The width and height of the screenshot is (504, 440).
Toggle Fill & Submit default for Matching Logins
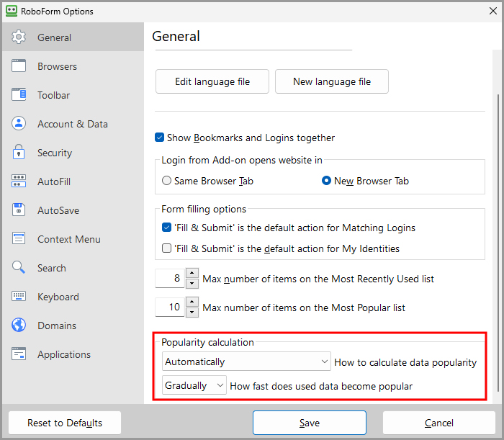(x=166, y=228)
